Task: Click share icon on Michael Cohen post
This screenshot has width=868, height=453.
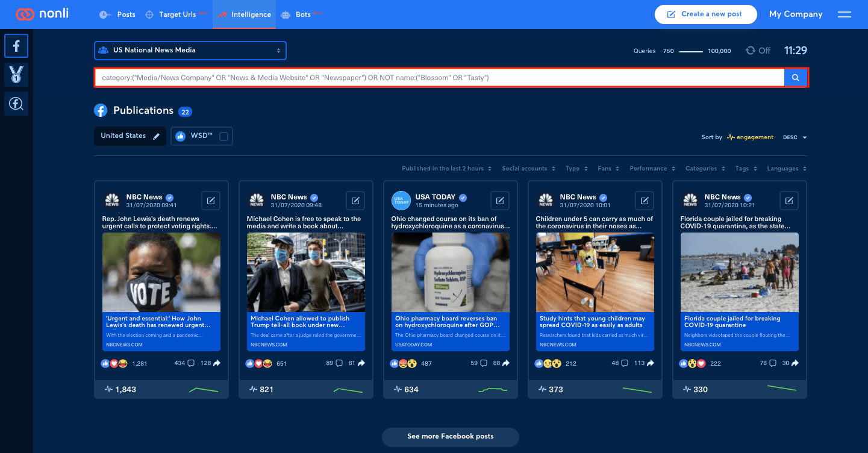Action: tap(361, 363)
